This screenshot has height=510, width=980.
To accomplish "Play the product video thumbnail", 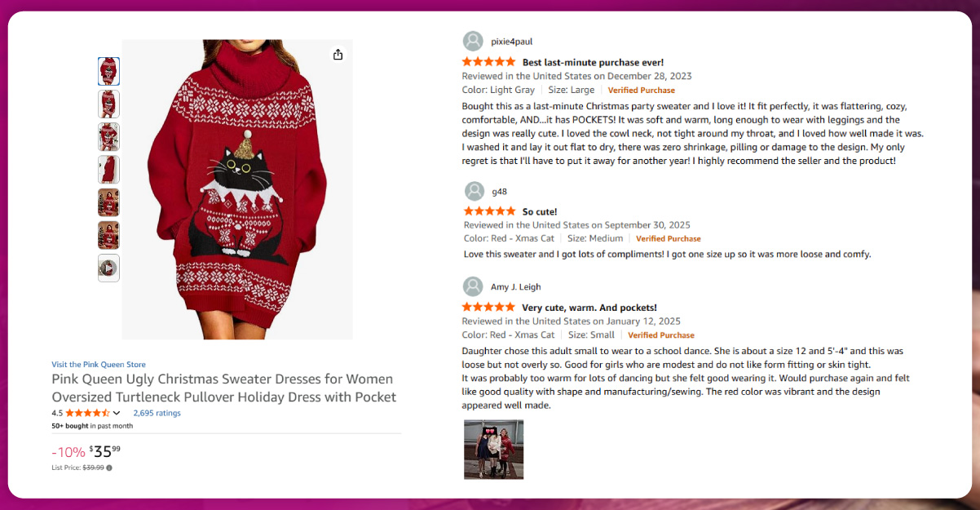I will [108, 268].
